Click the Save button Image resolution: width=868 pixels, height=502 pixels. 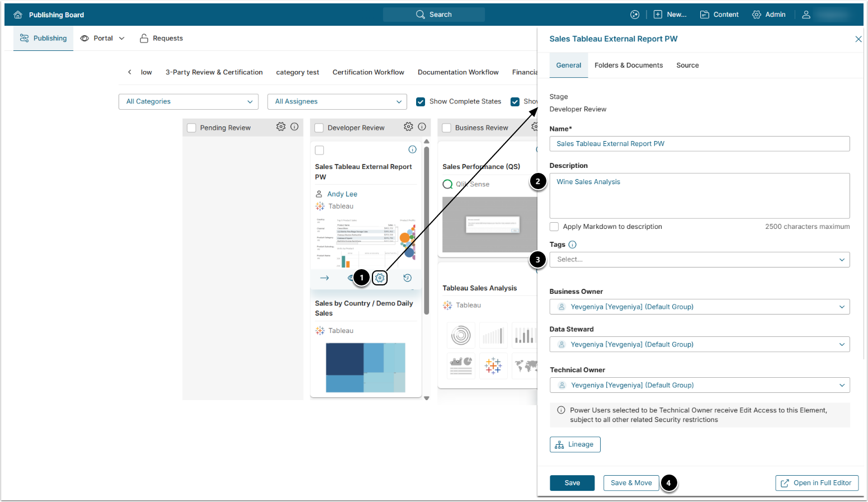[572, 483]
